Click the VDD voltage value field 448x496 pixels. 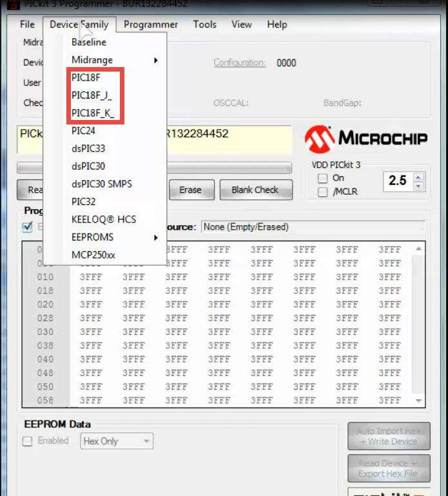(398, 181)
